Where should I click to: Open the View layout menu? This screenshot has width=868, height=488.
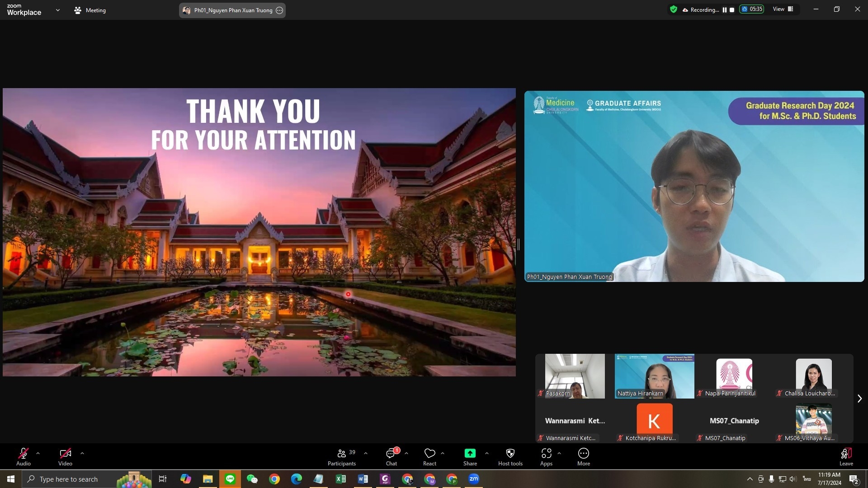point(783,9)
